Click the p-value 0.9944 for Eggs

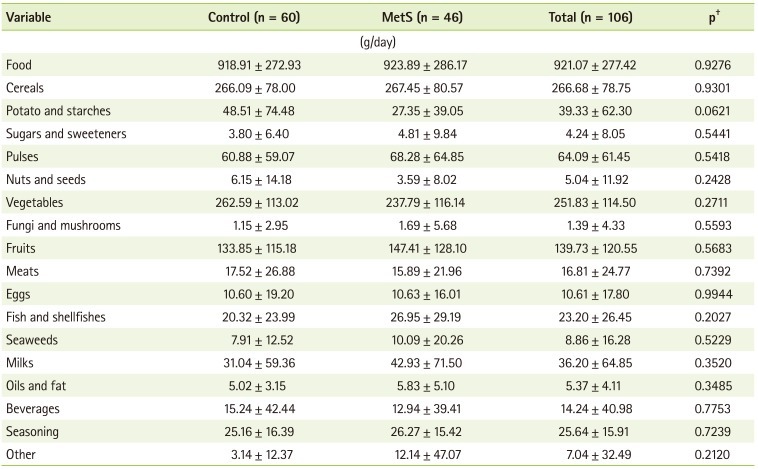[x=711, y=295]
